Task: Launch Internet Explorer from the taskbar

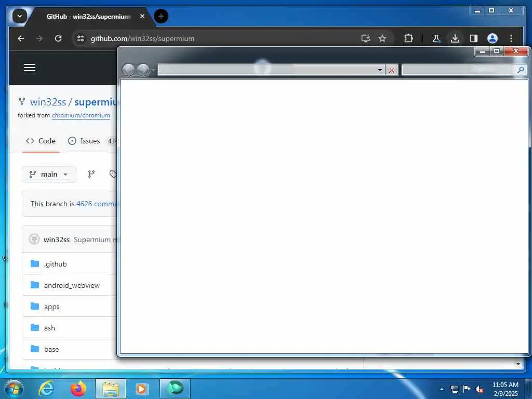Action: click(46, 389)
